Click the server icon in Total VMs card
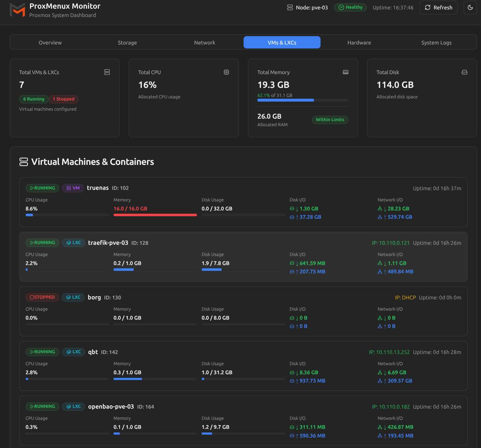The image size is (481, 448). [x=107, y=72]
